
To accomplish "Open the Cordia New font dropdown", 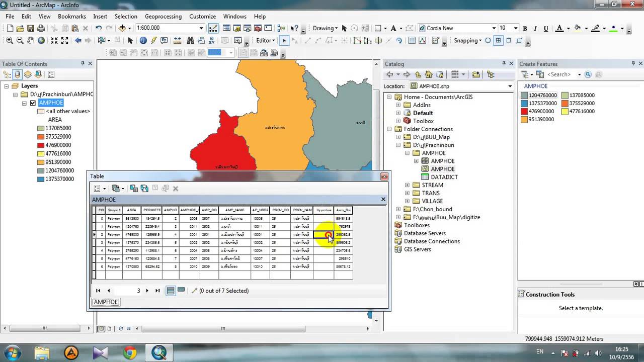I will pos(493,28).
